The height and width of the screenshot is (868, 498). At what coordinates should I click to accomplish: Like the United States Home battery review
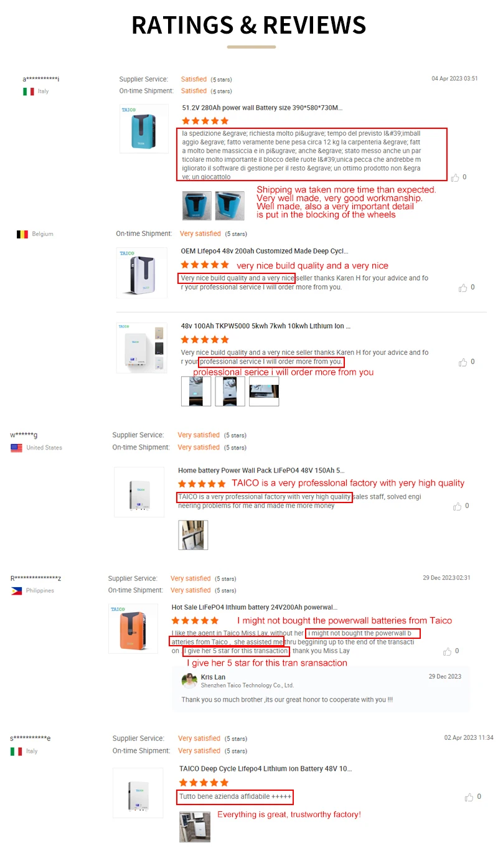point(458,506)
